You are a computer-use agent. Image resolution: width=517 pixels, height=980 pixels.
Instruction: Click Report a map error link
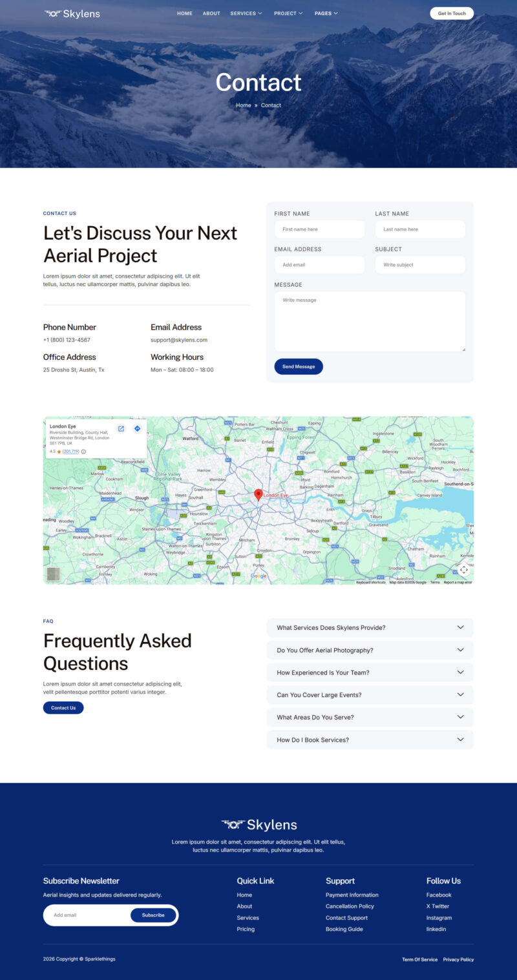pos(458,582)
